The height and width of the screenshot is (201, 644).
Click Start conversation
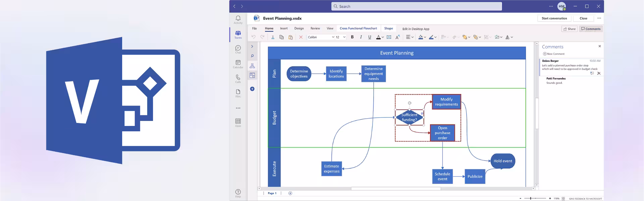coord(554,18)
